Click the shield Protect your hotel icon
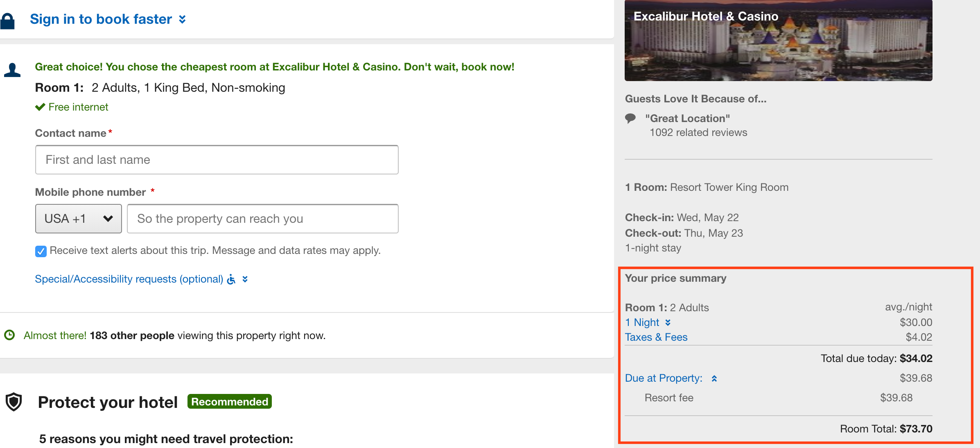The width and height of the screenshot is (980, 448). pyautogui.click(x=14, y=402)
